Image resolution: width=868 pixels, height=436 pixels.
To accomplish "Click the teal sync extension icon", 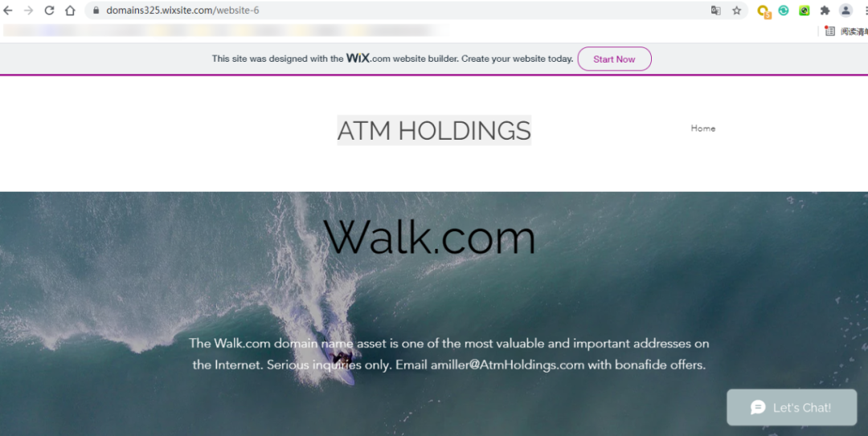I will (x=784, y=10).
